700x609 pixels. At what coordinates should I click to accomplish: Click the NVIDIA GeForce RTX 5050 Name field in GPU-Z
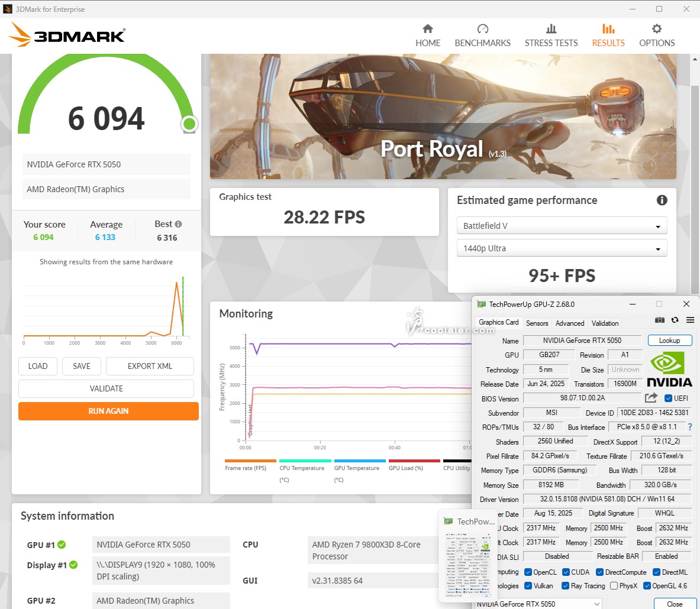pyautogui.click(x=582, y=341)
